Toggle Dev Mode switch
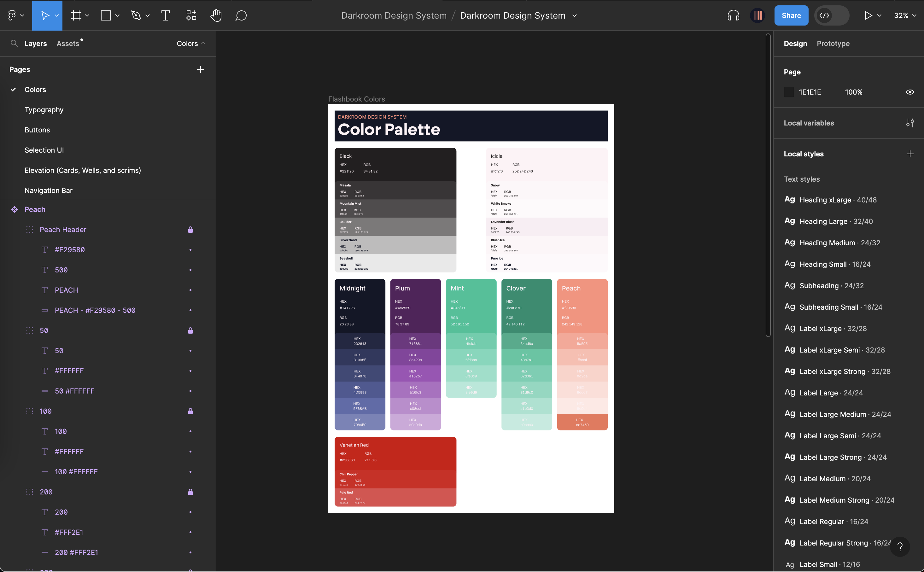924x572 pixels. point(831,15)
